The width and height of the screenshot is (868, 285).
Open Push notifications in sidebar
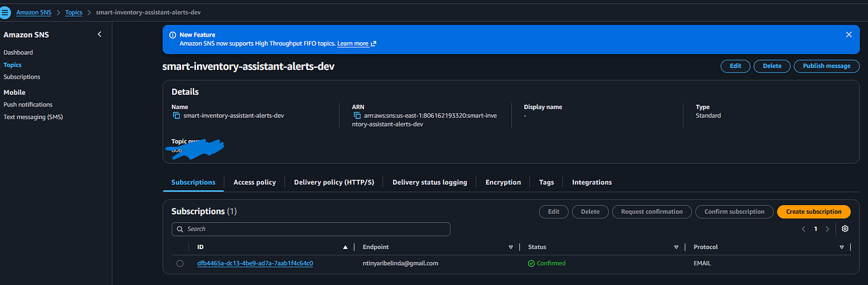(28, 105)
